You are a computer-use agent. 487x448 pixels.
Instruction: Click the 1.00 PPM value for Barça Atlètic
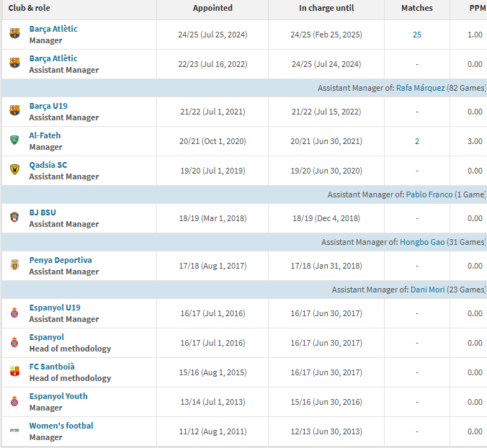pos(475,35)
